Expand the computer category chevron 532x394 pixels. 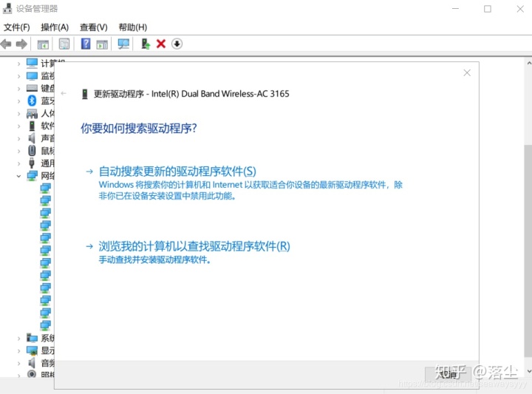(x=19, y=64)
